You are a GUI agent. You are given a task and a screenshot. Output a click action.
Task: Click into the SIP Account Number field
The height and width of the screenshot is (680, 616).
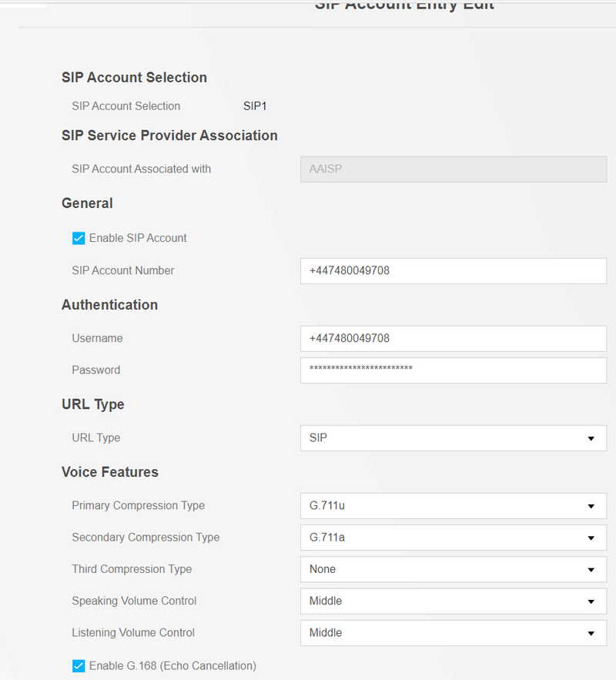coord(453,270)
